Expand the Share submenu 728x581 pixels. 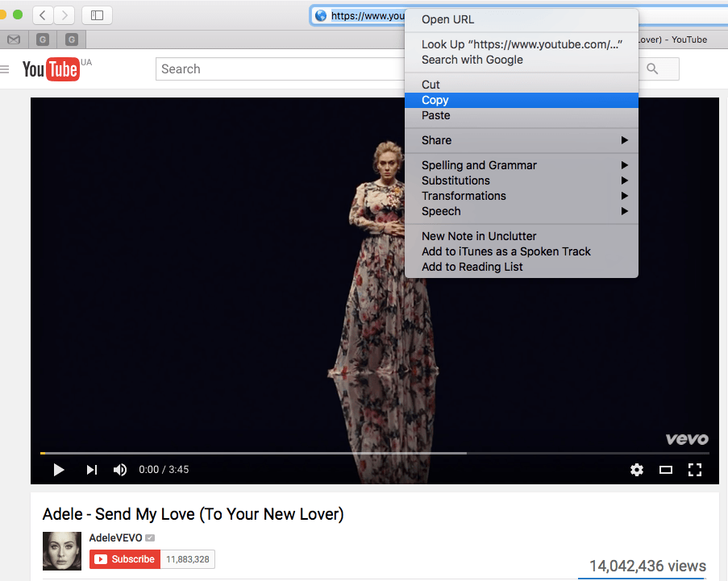point(522,140)
